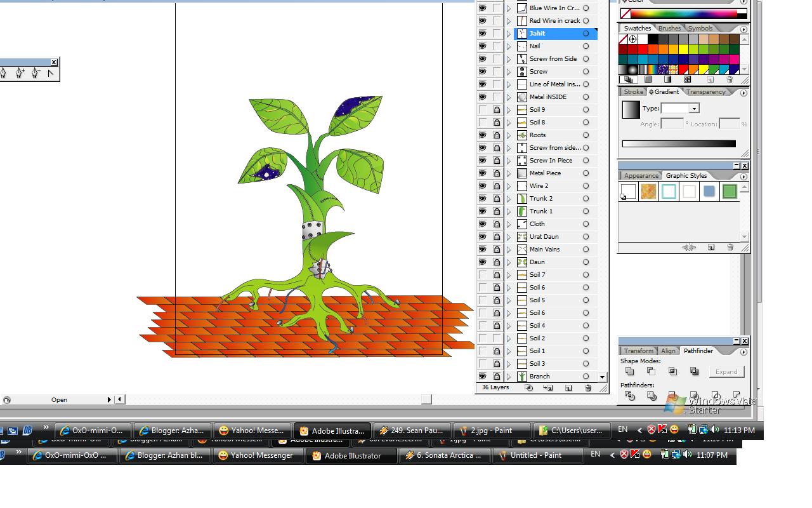This screenshot has height=508, width=812.
Task: Click the Divide pathfinder icon
Action: (x=629, y=396)
